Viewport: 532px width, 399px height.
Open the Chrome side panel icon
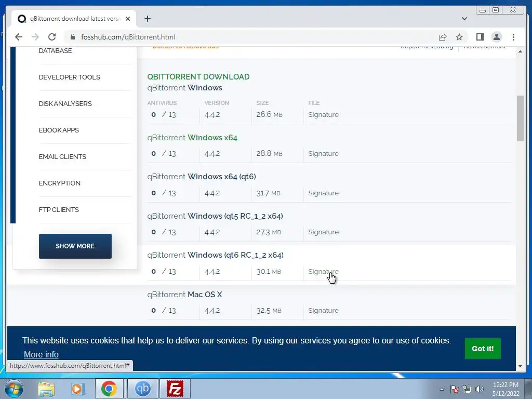(x=480, y=37)
